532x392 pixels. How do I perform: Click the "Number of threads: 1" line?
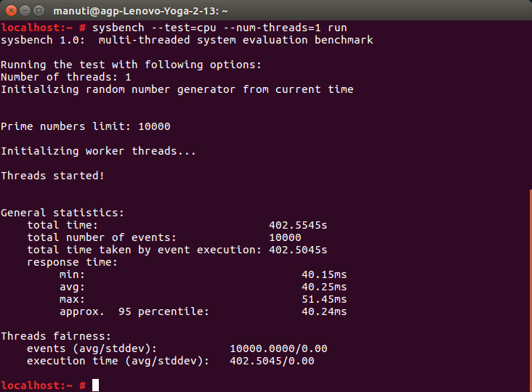point(66,77)
